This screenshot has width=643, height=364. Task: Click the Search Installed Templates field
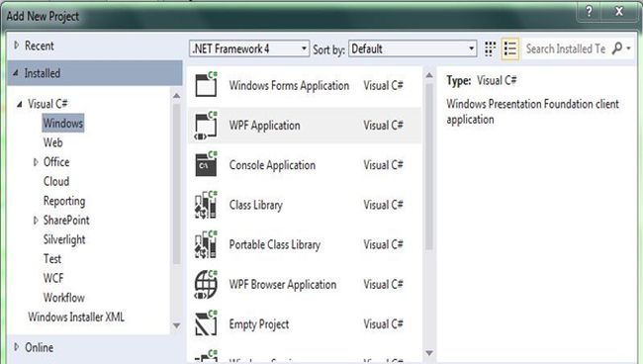click(566, 48)
